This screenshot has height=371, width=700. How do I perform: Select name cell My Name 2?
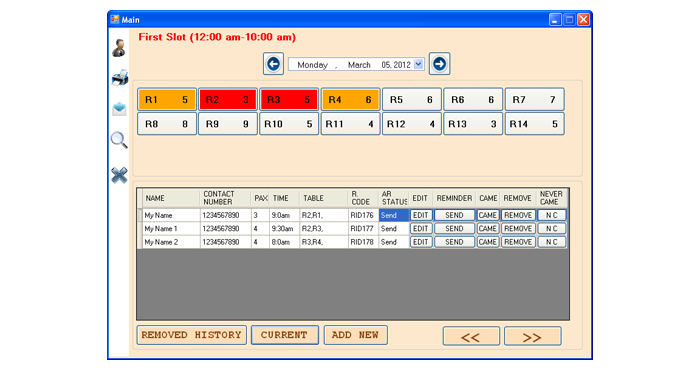pyautogui.click(x=171, y=242)
